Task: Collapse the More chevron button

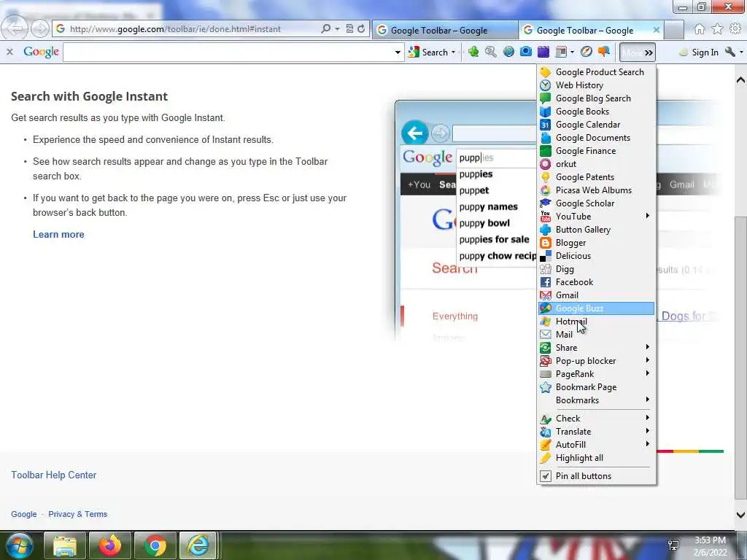Action: click(638, 52)
